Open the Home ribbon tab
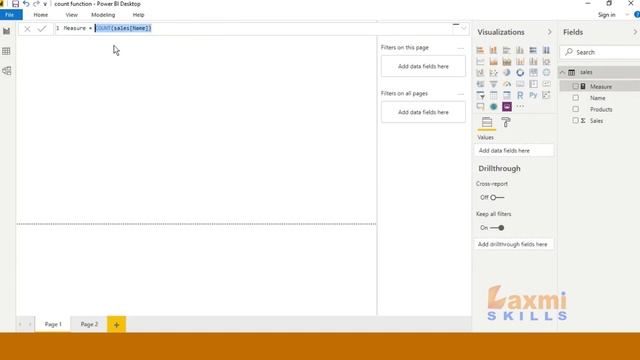The image size is (640, 360). click(41, 15)
